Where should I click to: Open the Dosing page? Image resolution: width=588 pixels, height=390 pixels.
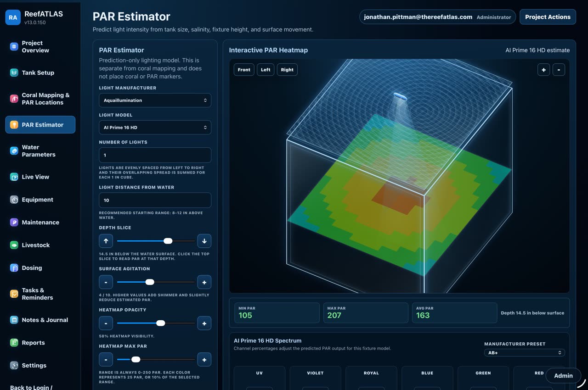click(40, 268)
